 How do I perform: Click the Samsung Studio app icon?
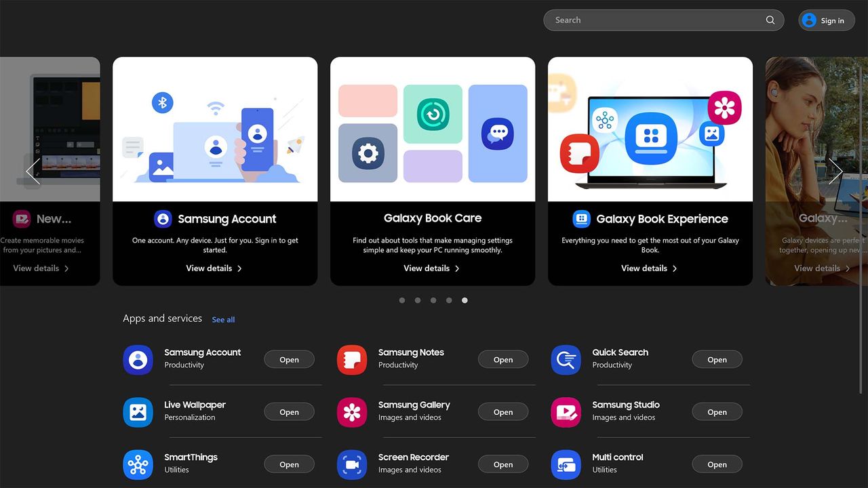[x=566, y=412]
